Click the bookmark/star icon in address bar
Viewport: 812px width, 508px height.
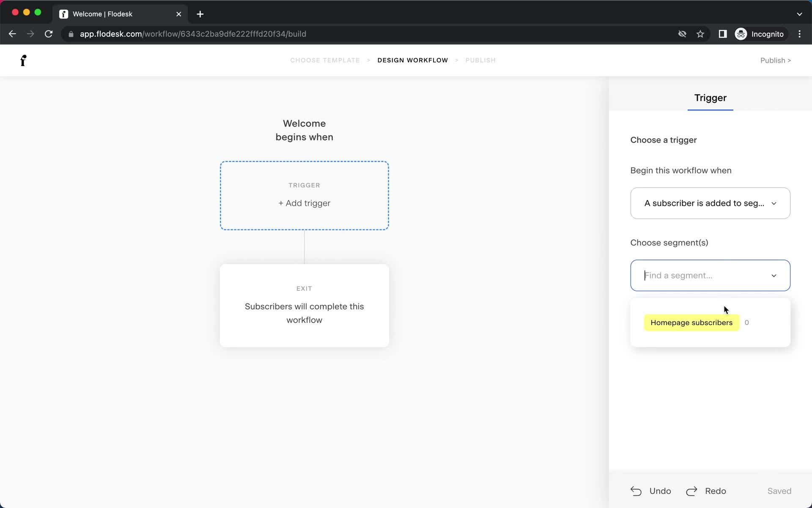pos(700,34)
